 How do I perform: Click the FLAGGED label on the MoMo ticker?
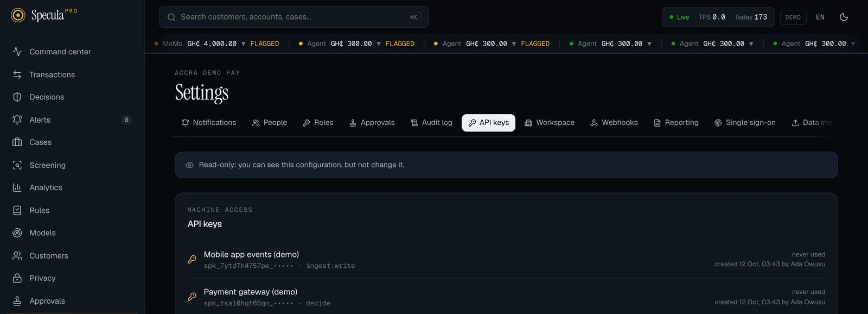265,43
